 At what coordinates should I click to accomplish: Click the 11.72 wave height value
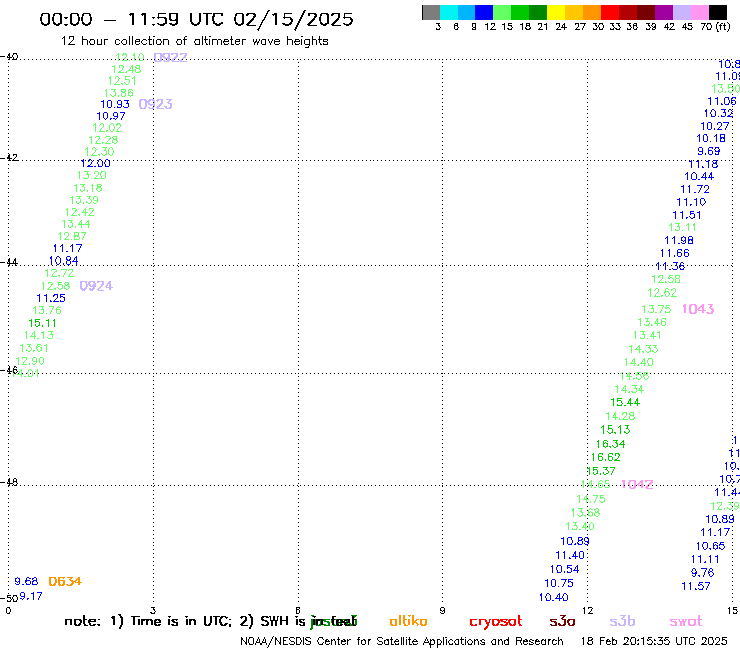695,189
